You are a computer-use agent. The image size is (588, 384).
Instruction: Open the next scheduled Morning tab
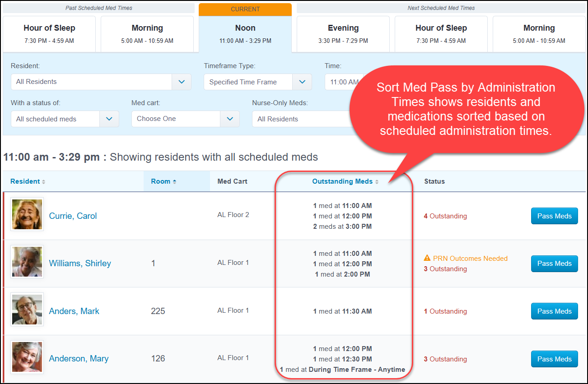pyautogui.click(x=539, y=34)
